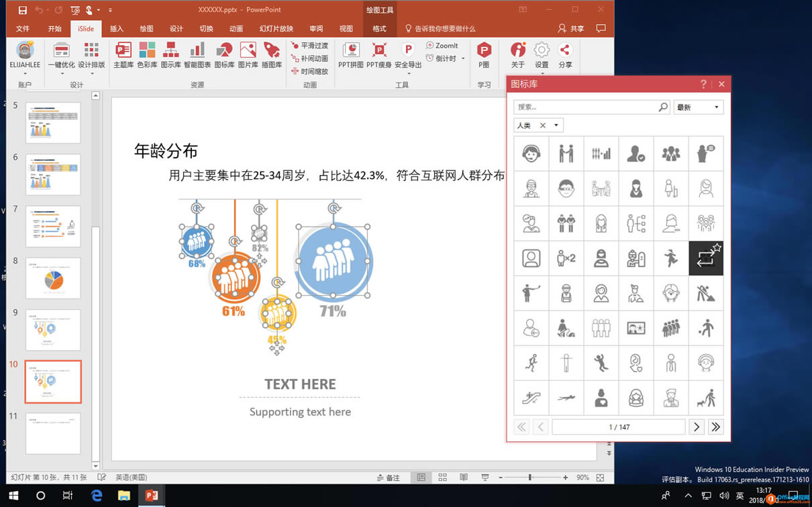
Task: Expand the 人类 tag dropdown arrow
Action: point(555,125)
